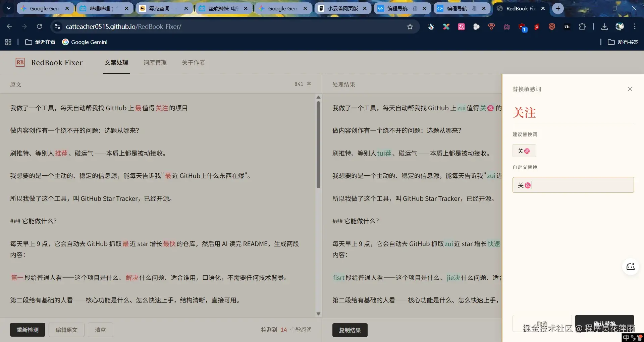Bookmark this page with the star icon
Image resolution: width=644 pixels, height=342 pixels.
click(x=410, y=26)
